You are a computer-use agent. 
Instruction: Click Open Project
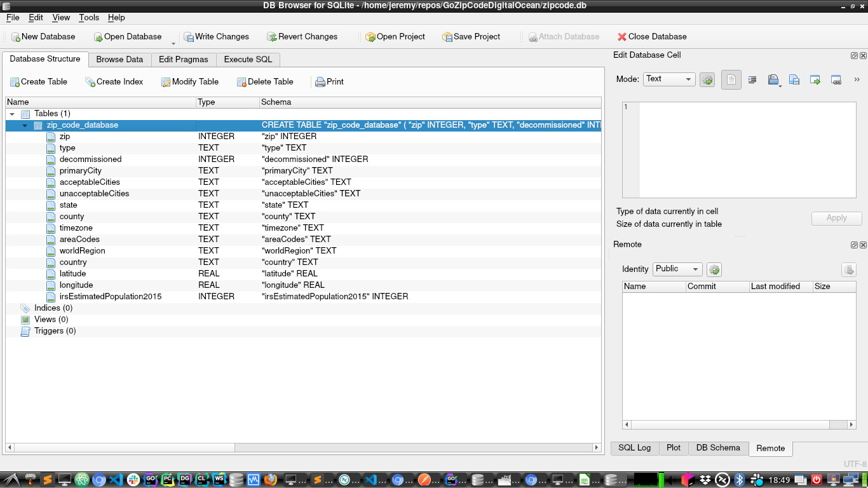tap(395, 37)
